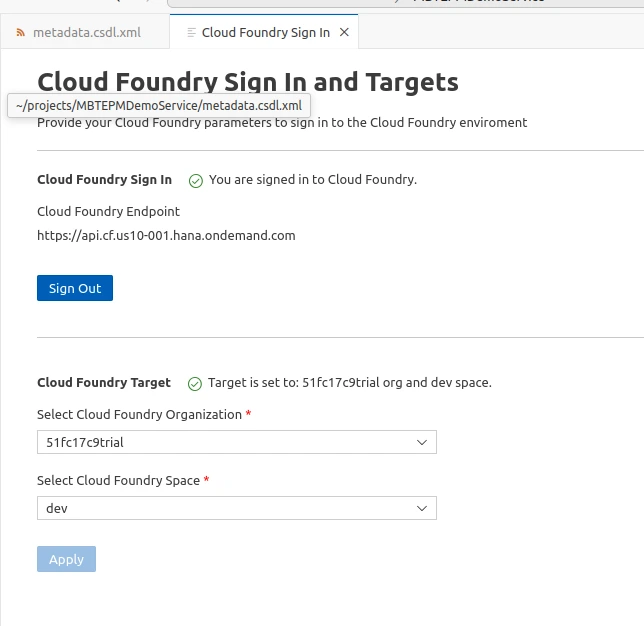The image size is (644, 626).
Task: Click the 'Cloud Foundry Sign In and Targets' heading
Action: [x=248, y=82]
